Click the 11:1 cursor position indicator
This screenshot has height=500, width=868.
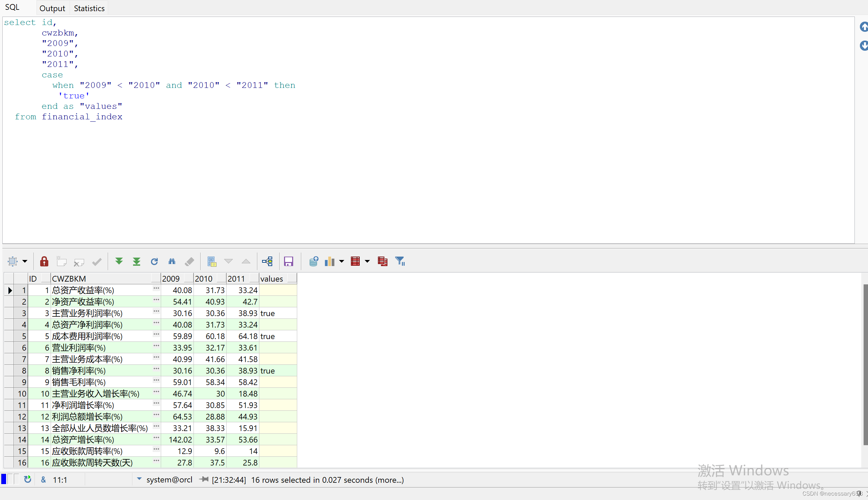[x=60, y=480]
